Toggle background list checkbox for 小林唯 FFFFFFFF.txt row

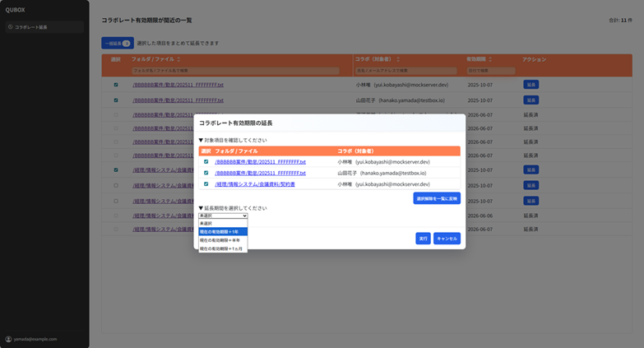116,85
